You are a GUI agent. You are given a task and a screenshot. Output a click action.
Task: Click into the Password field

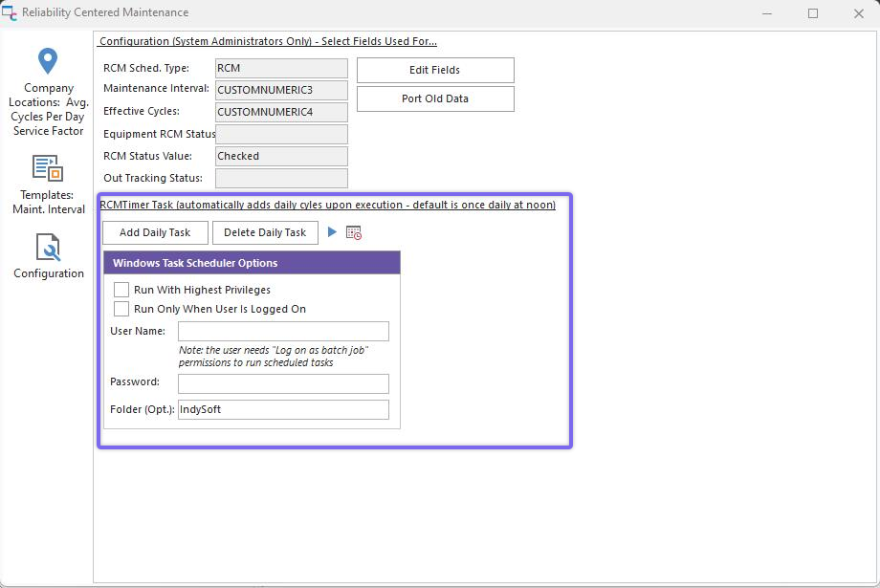click(x=283, y=383)
